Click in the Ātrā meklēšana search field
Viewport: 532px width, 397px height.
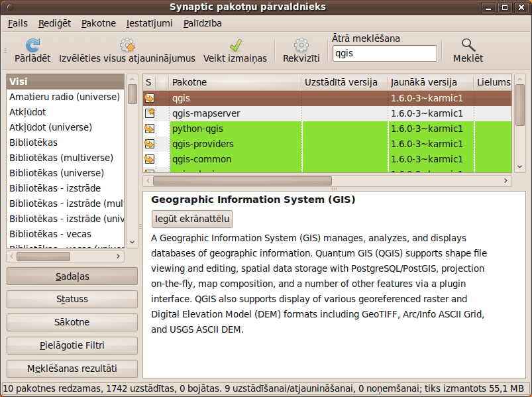coord(385,53)
